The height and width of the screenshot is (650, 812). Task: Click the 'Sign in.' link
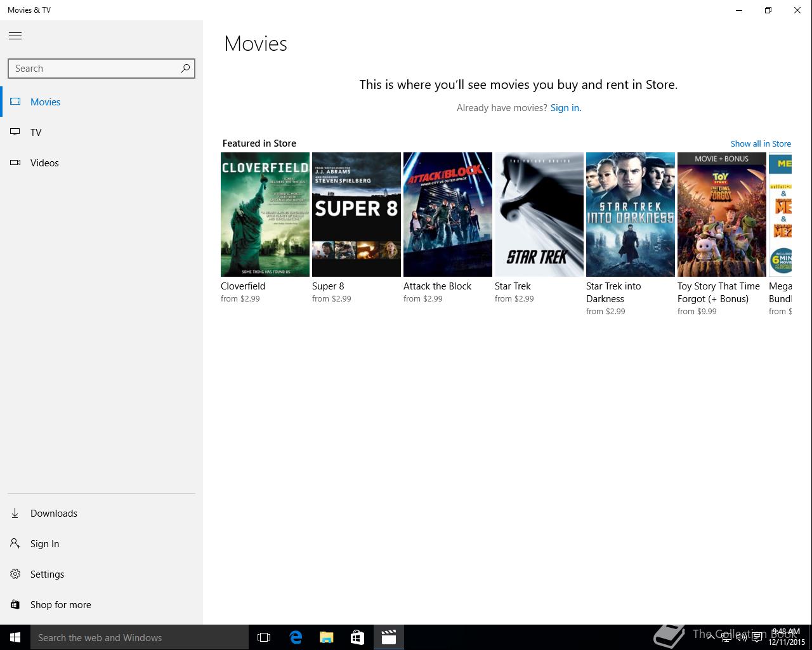tap(566, 108)
